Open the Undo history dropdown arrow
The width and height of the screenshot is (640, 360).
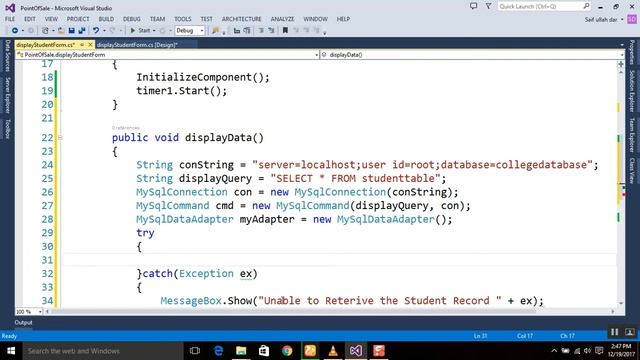pos(104,31)
